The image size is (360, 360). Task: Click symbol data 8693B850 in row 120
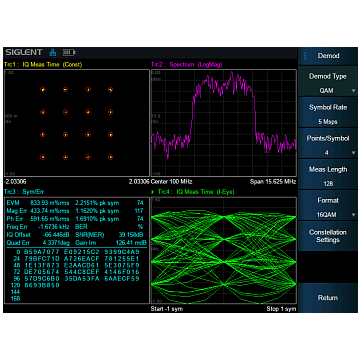click(x=42, y=285)
